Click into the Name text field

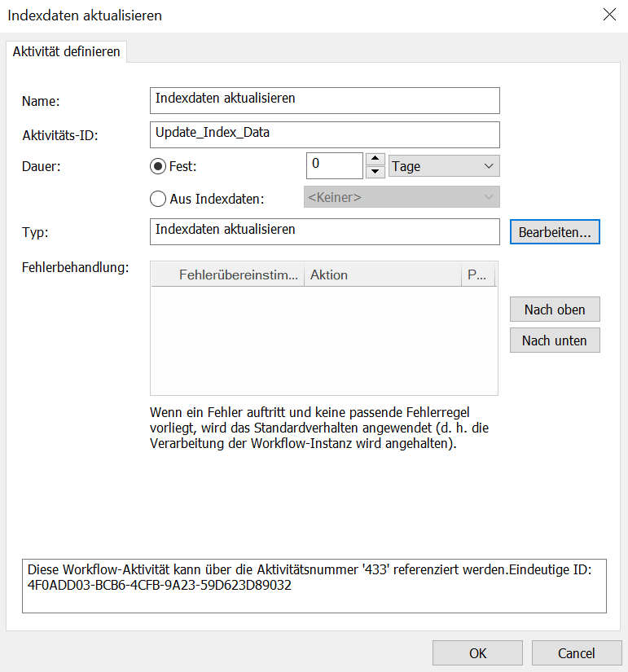pyautogui.click(x=325, y=100)
